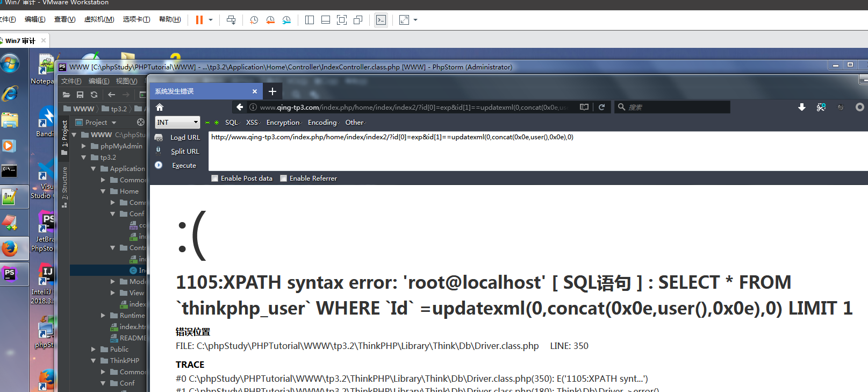Image resolution: width=868 pixels, height=392 pixels.
Task: Click Load URL in HackBar
Action: click(x=185, y=138)
